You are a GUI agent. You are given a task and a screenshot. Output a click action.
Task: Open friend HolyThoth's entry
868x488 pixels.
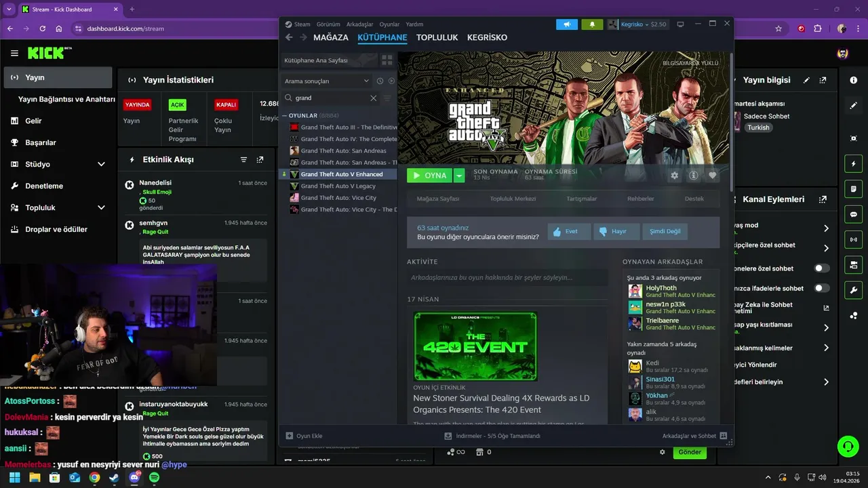[671, 291]
